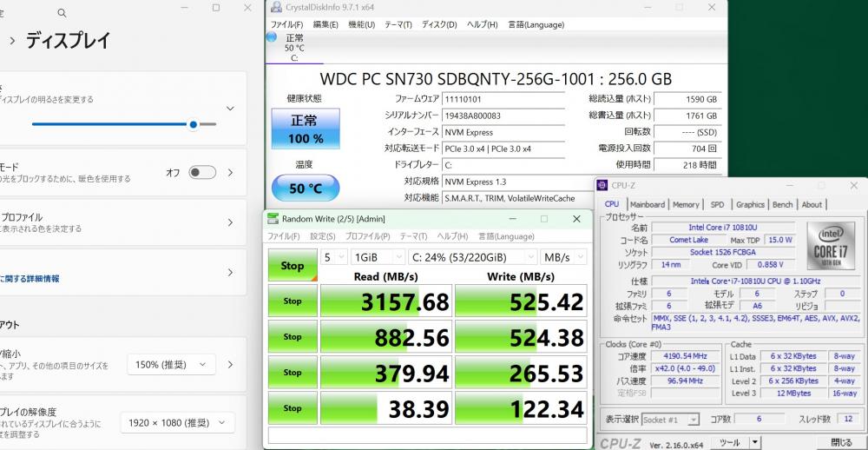Click the CPU-Z 閉じる button
This screenshot has width=868, height=450.
click(x=841, y=443)
